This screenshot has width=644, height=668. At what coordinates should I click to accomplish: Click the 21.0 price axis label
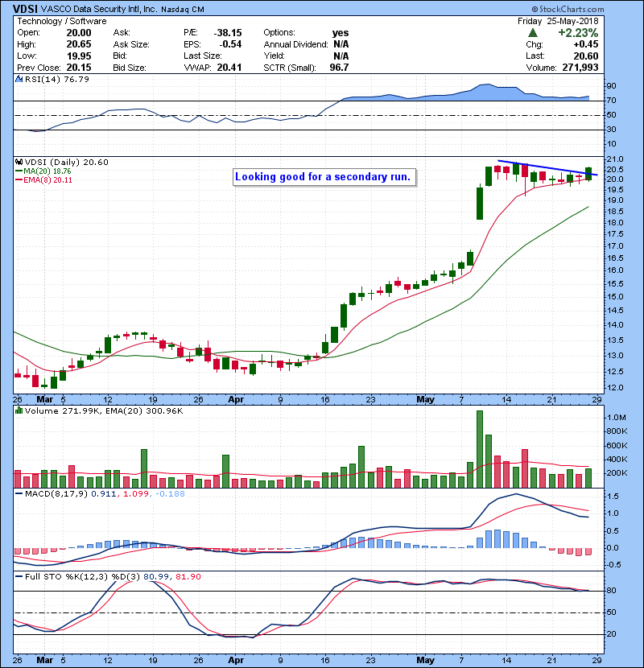pos(614,159)
